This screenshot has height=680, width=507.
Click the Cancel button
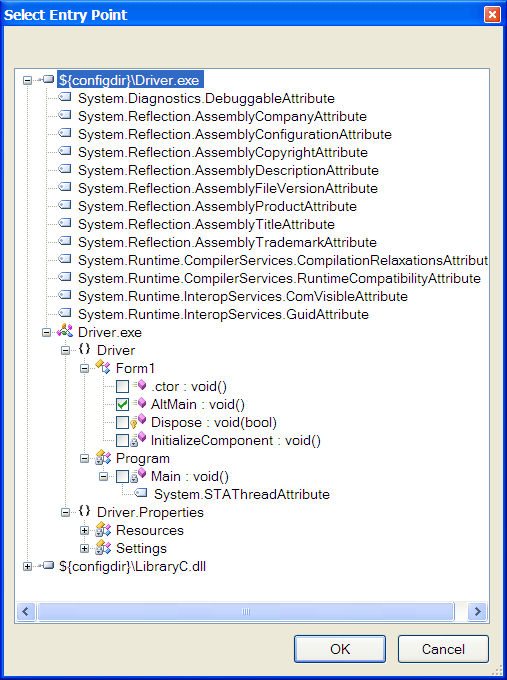click(x=443, y=649)
